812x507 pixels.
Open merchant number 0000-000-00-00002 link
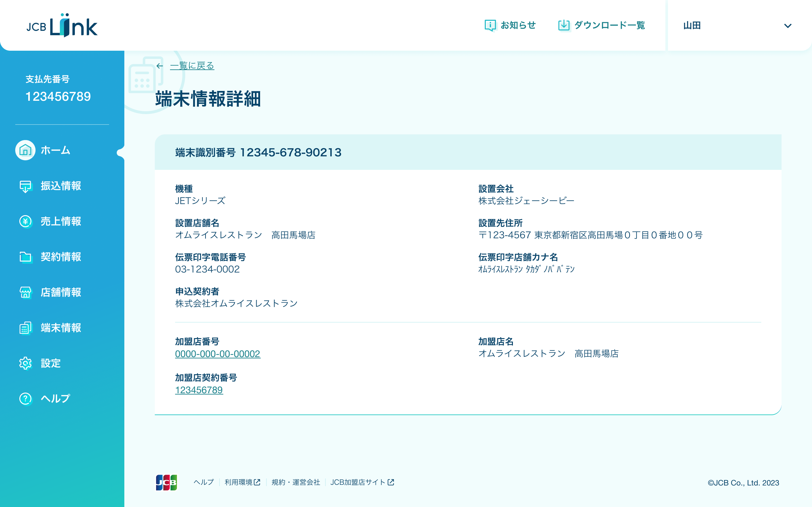[217, 354]
